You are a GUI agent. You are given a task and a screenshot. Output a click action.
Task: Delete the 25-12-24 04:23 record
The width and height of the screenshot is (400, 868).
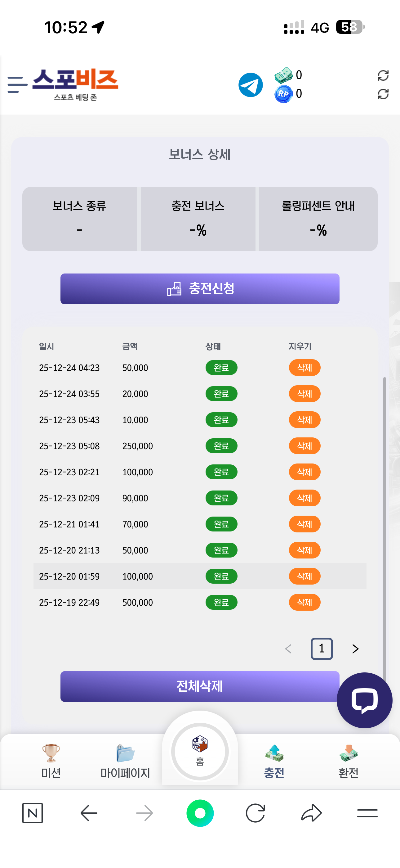(304, 368)
